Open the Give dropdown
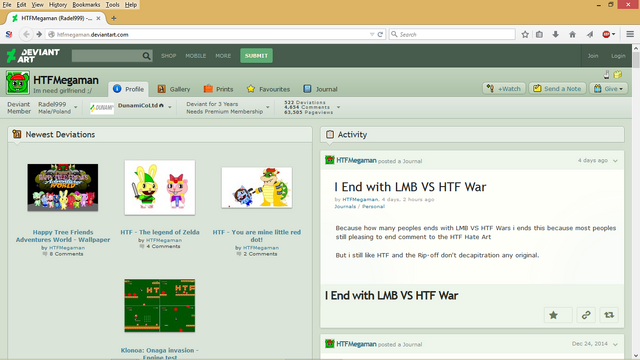 click(x=608, y=89)
